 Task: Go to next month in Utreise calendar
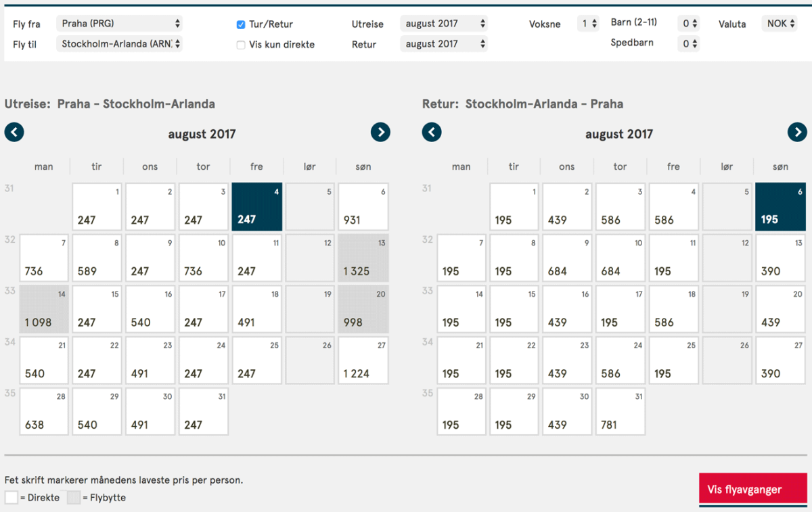click(380, 132)
